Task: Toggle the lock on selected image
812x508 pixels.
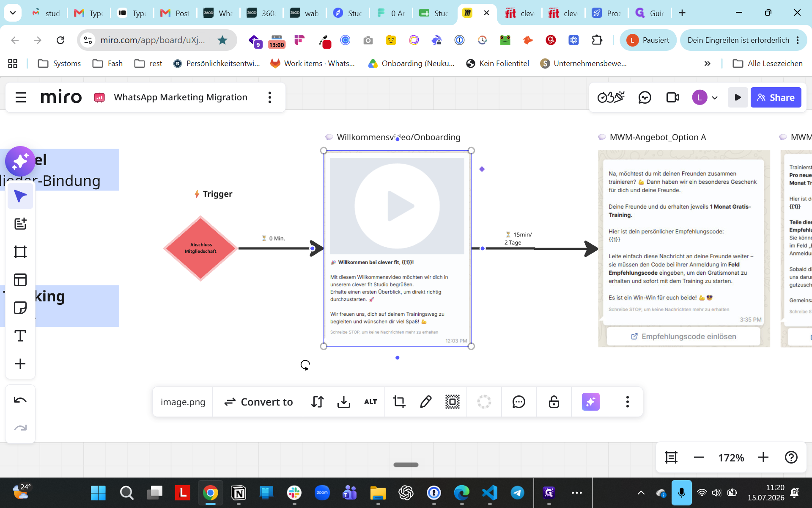Action: (x=554, y=402)
